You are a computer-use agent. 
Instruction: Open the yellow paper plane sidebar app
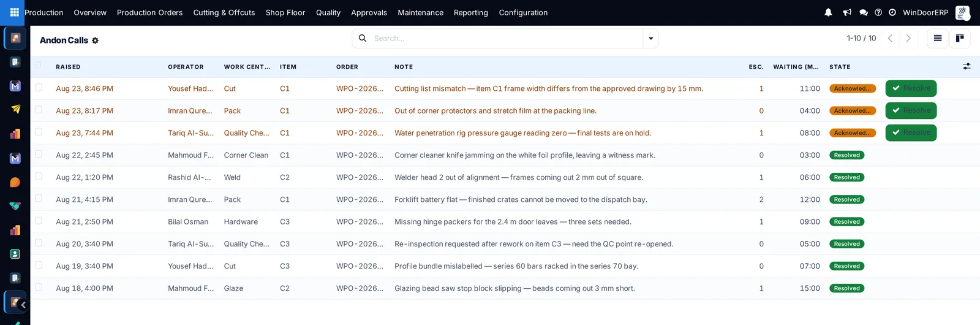pos(15,110)
